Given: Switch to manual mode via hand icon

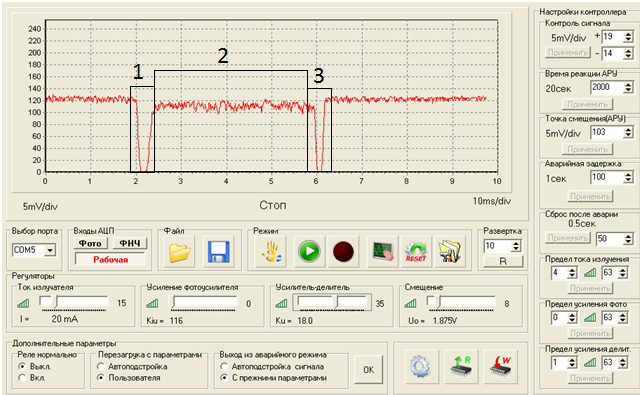Looking at the screenshot, I should (271, 252).
